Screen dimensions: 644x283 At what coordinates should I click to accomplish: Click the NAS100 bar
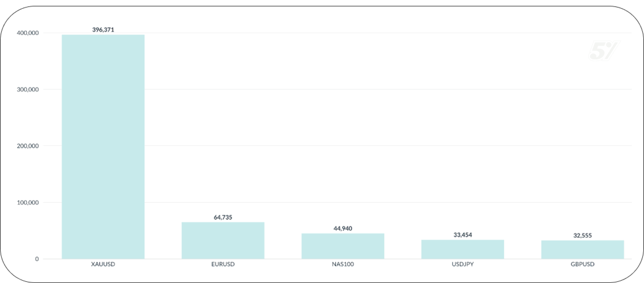click(342, 246)
